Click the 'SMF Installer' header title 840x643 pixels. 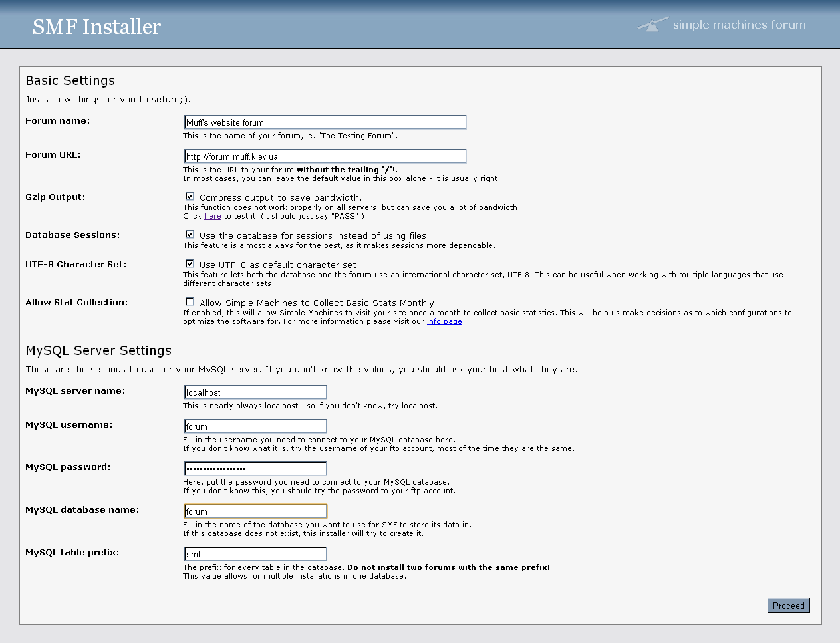(x=96, y=27)
